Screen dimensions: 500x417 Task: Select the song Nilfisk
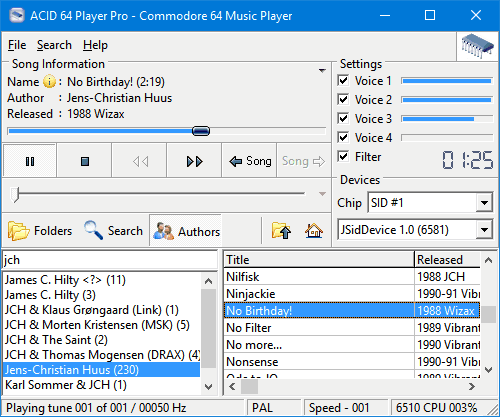pos(319,277)
